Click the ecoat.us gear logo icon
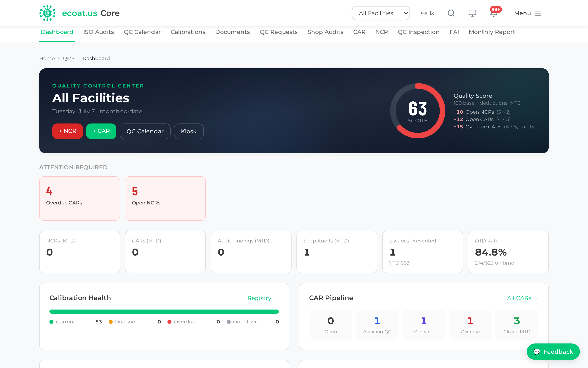 47,13
